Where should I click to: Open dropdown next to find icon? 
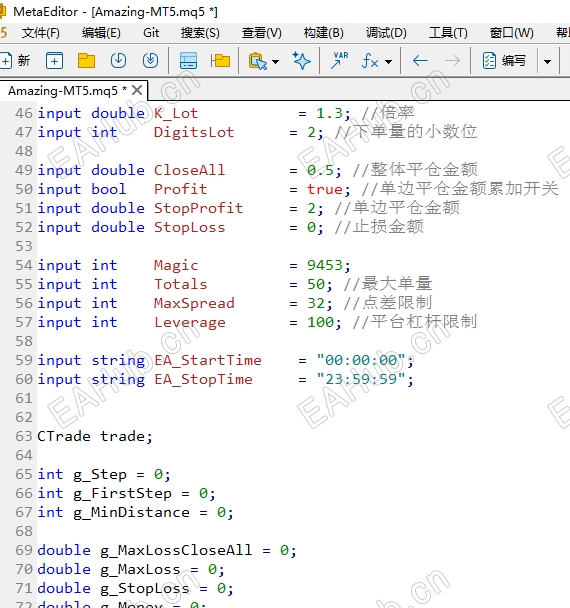point(275,61)
